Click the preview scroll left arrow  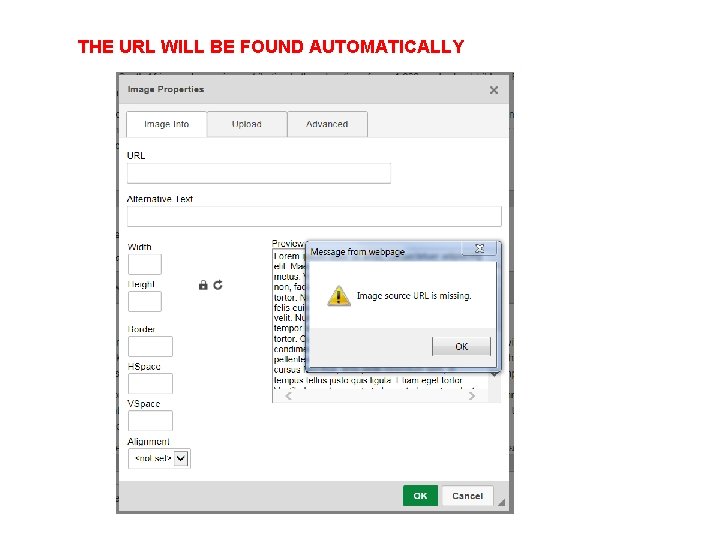[288, 396]
